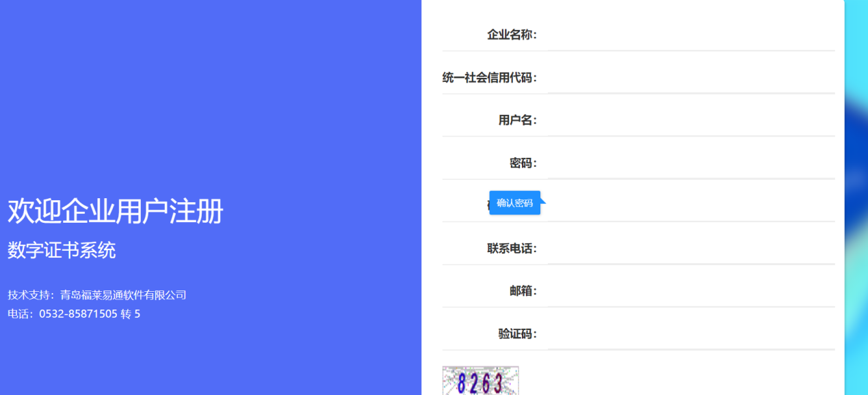Refresh the 8263 captcha image
Viewport: 868px width, 395px height.
480,381
